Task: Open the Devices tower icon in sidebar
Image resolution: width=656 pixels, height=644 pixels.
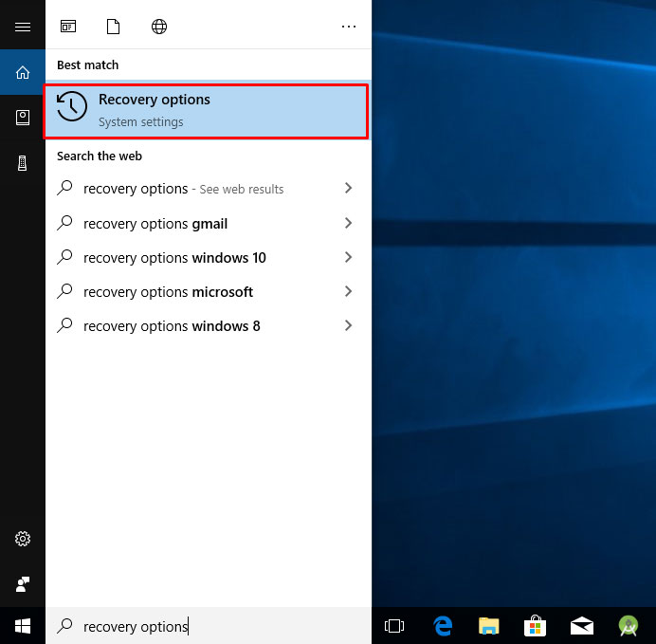Action: coord(23,163)
